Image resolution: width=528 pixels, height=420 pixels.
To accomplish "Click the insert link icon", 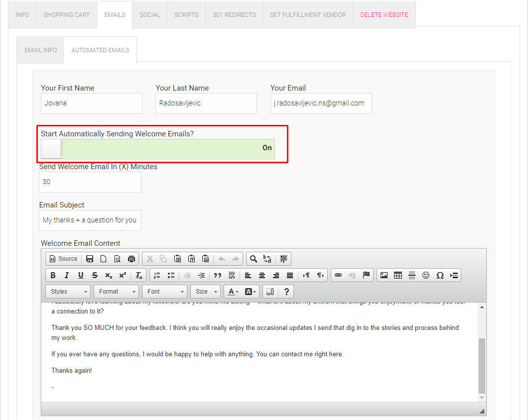I will point(338,275).
